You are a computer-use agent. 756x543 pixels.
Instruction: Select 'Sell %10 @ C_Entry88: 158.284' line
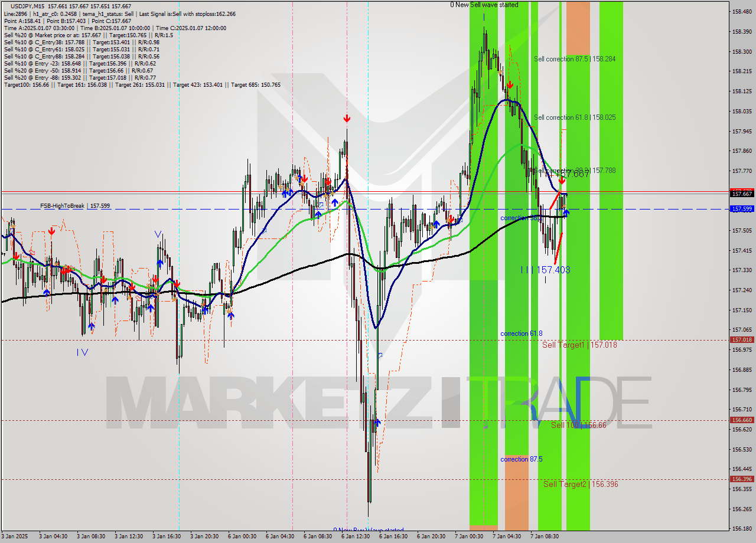pos(82,56)
